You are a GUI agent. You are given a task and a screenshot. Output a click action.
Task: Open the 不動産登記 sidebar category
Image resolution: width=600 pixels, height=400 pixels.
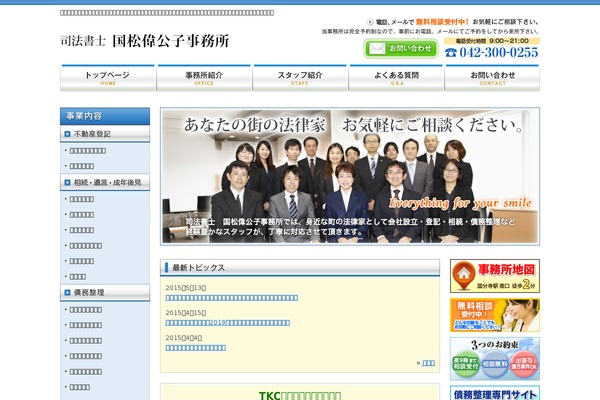(105, 134)
